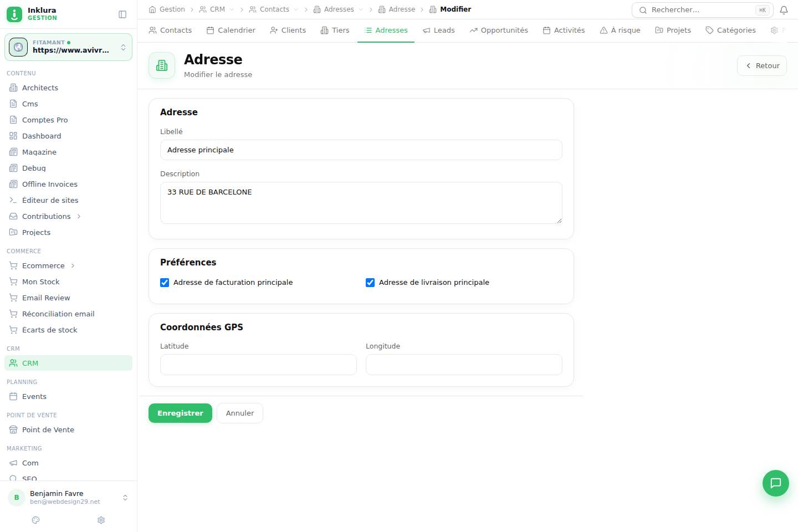Click the Dashboard grid icon
This screenshot has width=798, height=532.
pyautogui.click(x=13, y=136)
